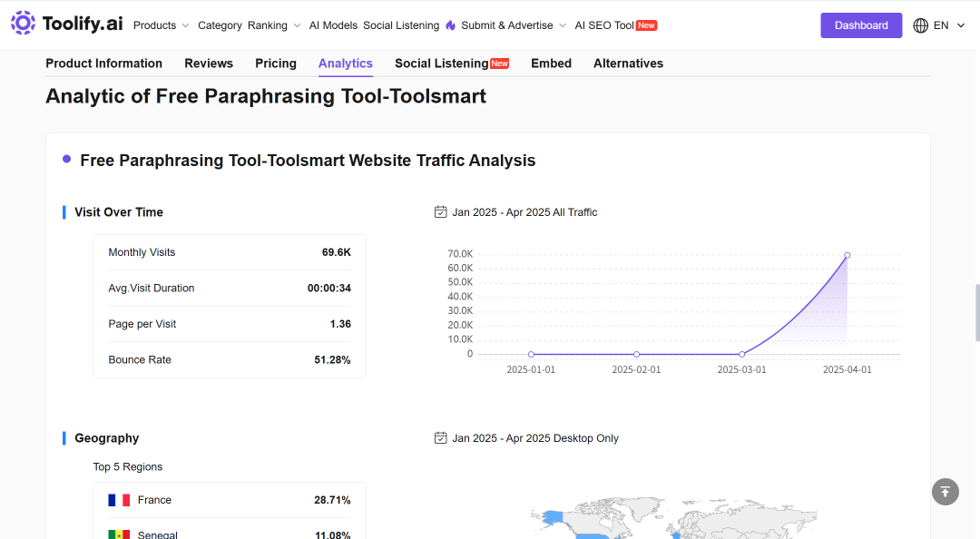Viewport: 980px width, 539px height.
Task: Click the back-to-top arrow button
Action: (x=945, y=492)
